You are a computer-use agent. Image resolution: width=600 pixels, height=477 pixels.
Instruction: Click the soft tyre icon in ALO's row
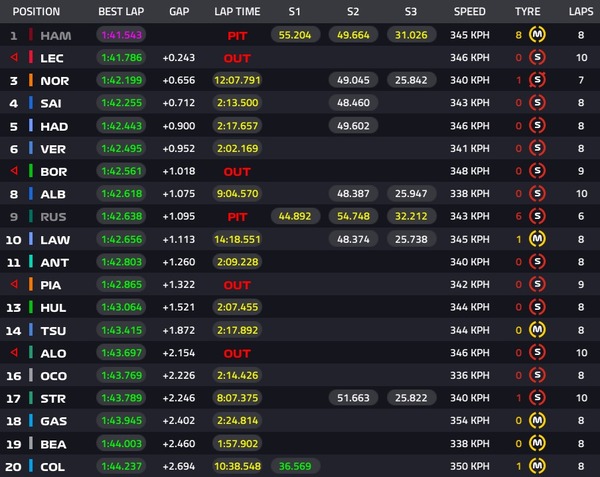point(537,352)
